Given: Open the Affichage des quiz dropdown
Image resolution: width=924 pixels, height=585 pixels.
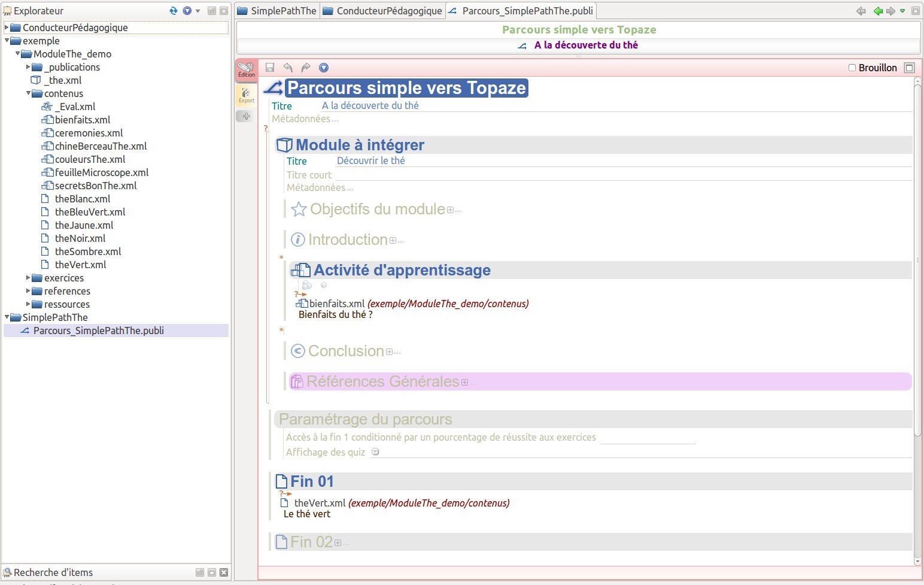Looking at the screenshot, I should pyautogui.click(x=375, y=452).
